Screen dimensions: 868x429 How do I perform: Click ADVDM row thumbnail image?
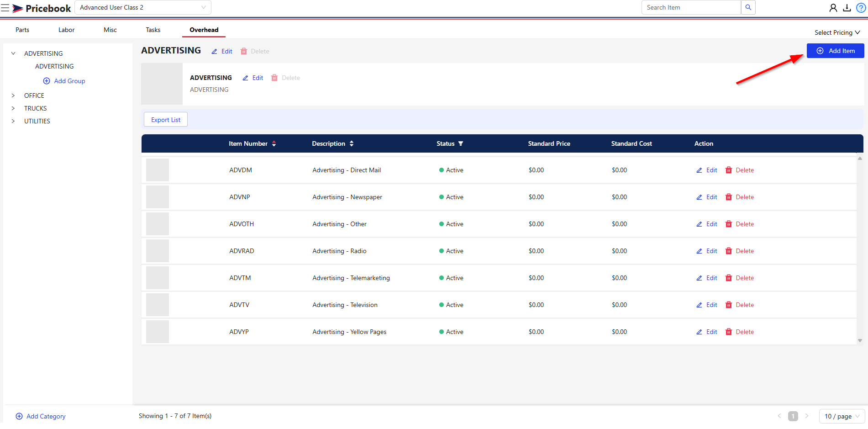tap(158, 170)
